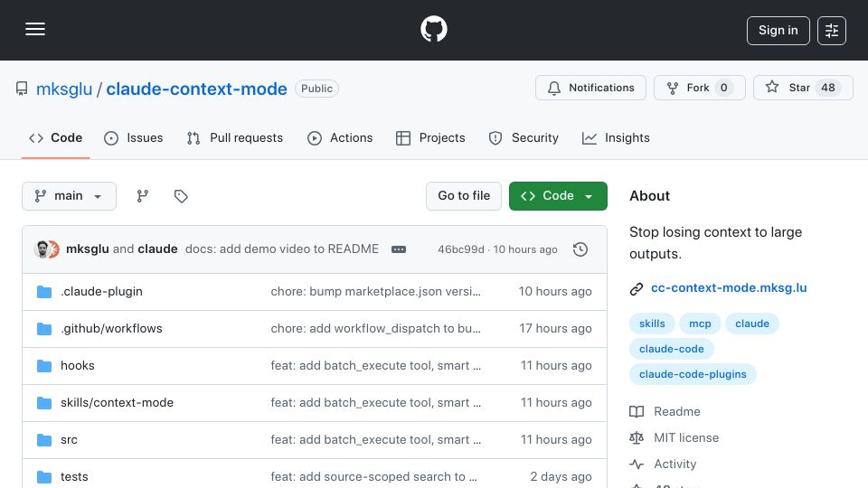868x488 pixels.
Task: Click the Public visibility badge
Action: (316, 89)
